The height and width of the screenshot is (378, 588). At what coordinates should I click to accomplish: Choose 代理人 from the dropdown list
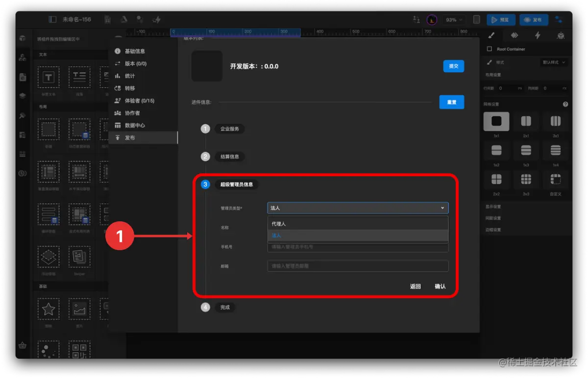click(x=358, y=224)
